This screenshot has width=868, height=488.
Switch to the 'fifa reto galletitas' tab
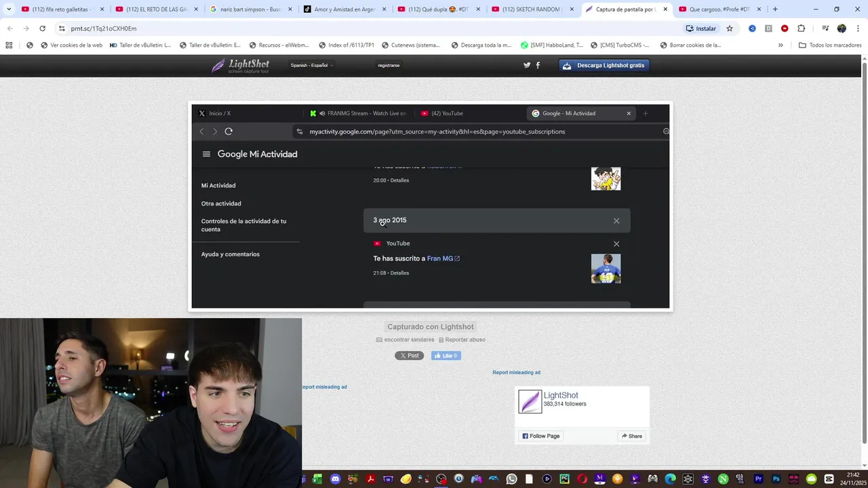61,9
